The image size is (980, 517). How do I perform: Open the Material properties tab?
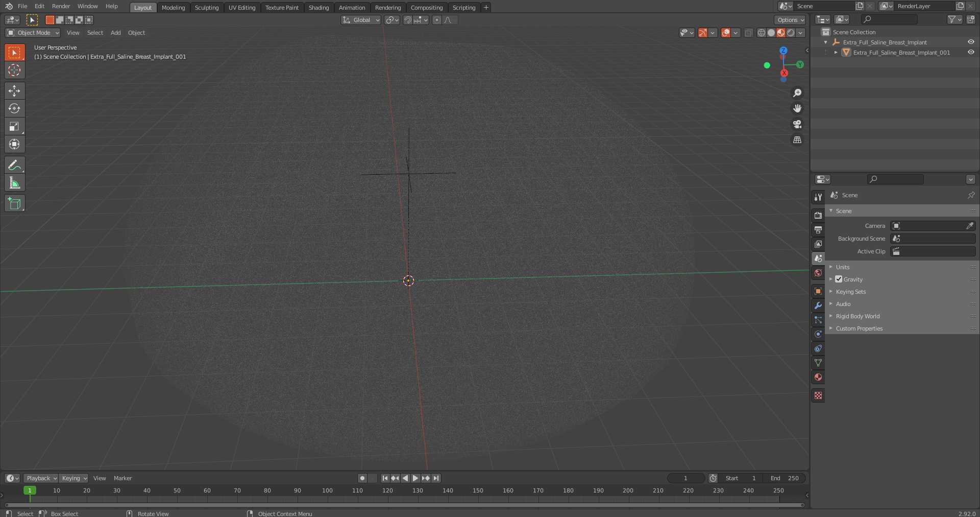818,377
